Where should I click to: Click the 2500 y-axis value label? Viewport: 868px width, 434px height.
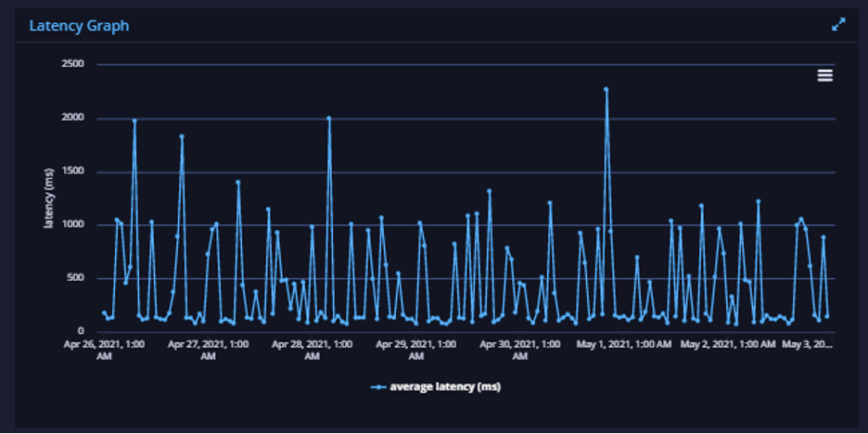pos(72,64)
